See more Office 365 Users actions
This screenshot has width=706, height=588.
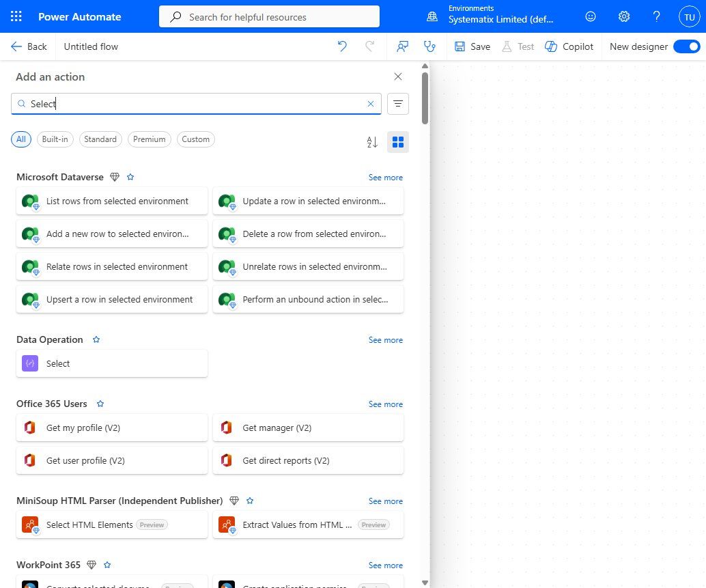point(385,404)
